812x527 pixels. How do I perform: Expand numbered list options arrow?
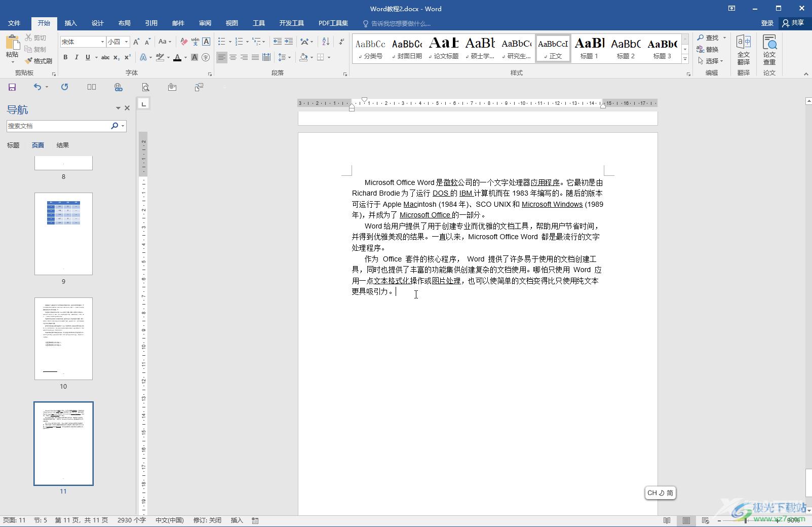[247, 42]
